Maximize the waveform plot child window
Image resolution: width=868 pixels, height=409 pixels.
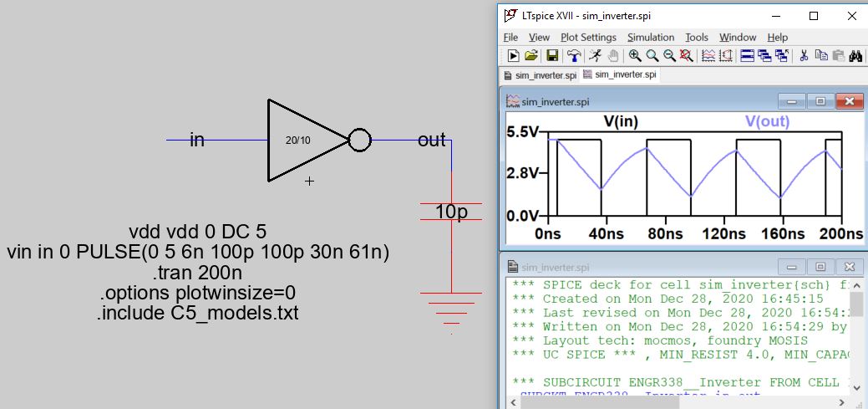point(820,101)
